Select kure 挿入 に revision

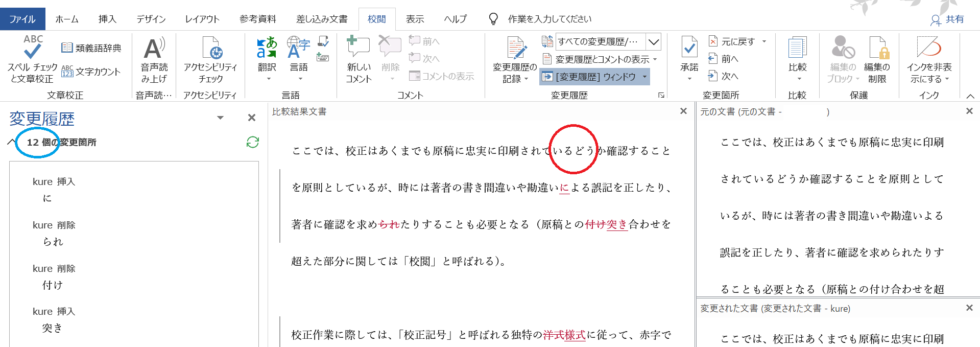pos(134,190)
